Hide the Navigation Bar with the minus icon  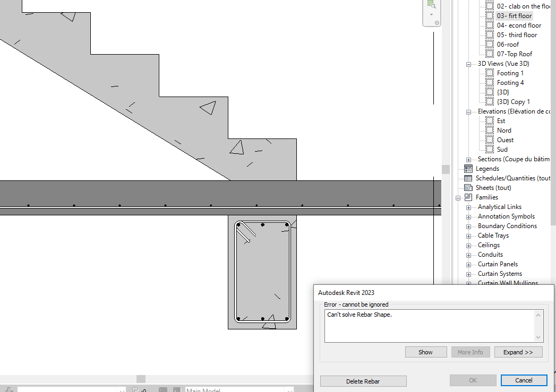(437, 23)
